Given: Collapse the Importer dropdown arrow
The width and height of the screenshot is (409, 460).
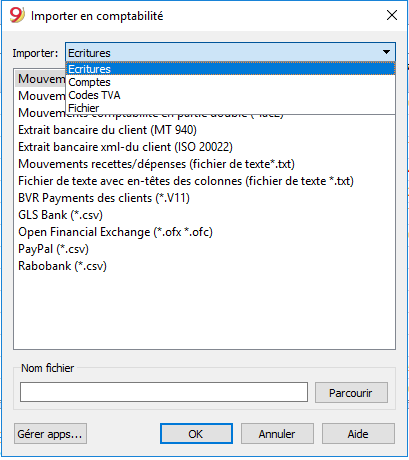Looking at the screenshot, I should [386, 52].
